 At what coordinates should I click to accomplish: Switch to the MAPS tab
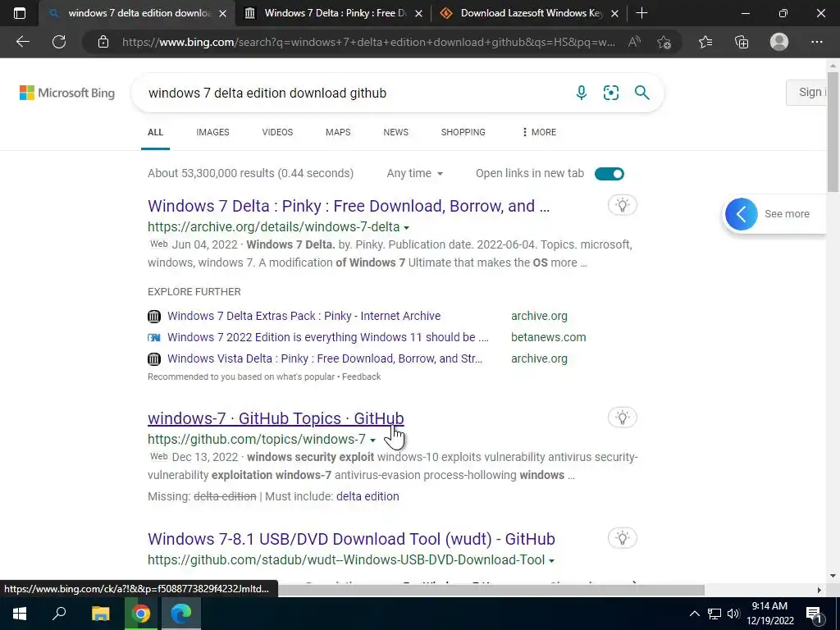point(338,132)
